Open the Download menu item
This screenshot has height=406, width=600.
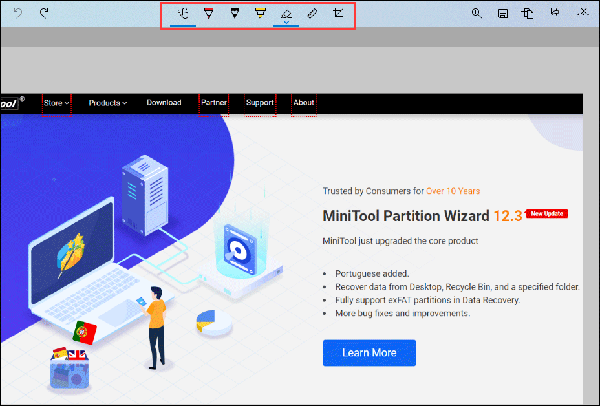click(x=164, y=103)
